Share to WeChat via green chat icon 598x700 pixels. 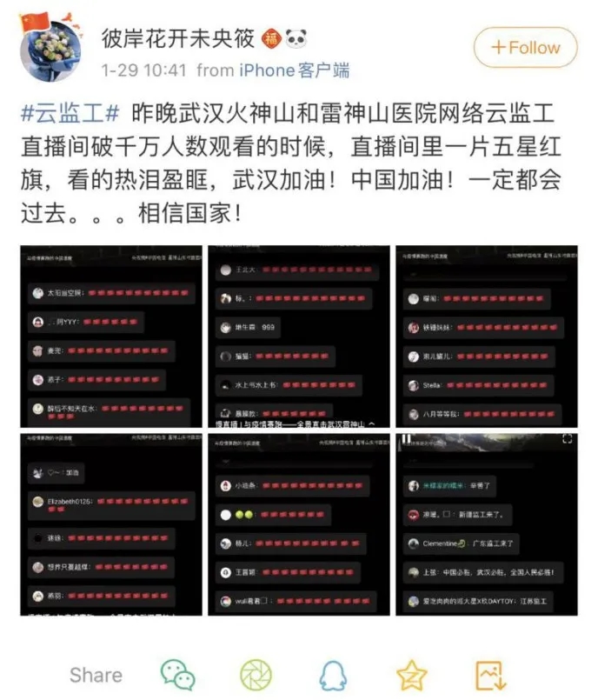click(177, 675)
